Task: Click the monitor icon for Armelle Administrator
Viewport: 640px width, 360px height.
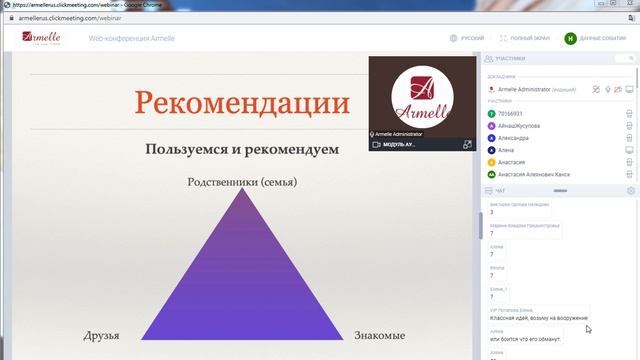Action: pyautogui.click(x=629, y=89)
